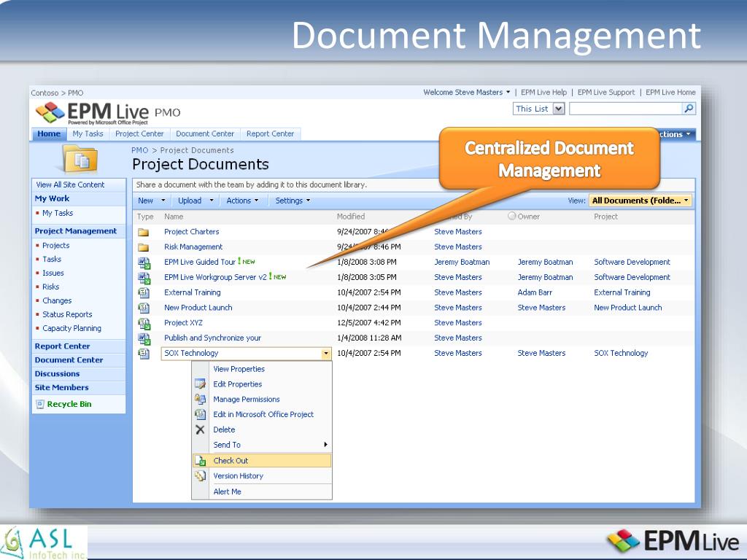Open the Actions dropdown menu
Viewport: 747px width, 560px height.
click(x=242, y=201)
